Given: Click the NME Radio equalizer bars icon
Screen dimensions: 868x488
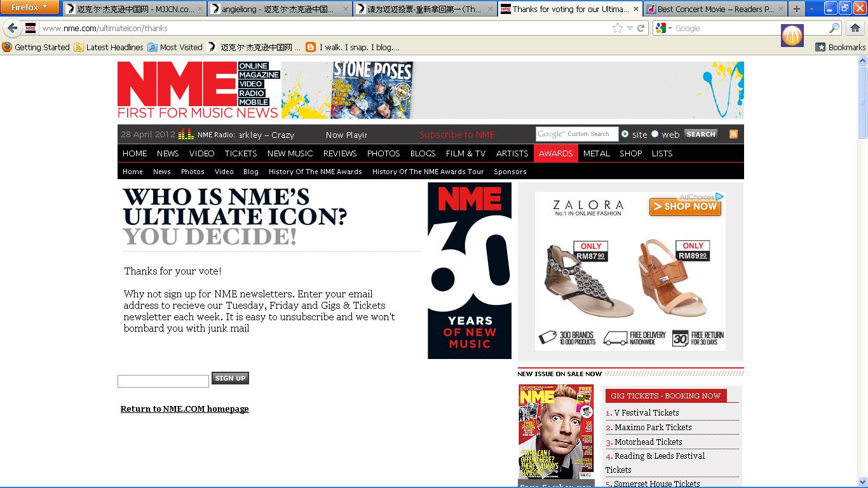Looking at the screenshot, I should (x=186, y=135).
